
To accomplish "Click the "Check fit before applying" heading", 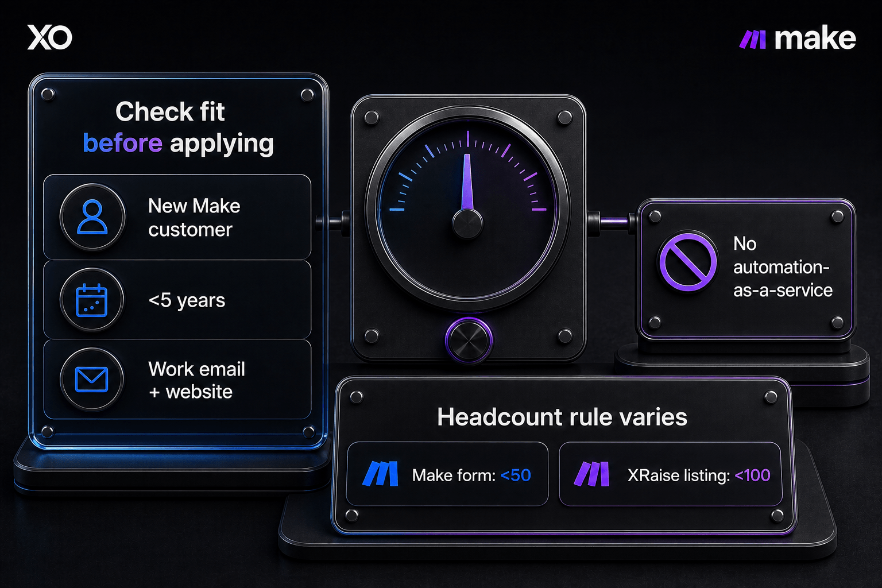I will coord(177,127).
